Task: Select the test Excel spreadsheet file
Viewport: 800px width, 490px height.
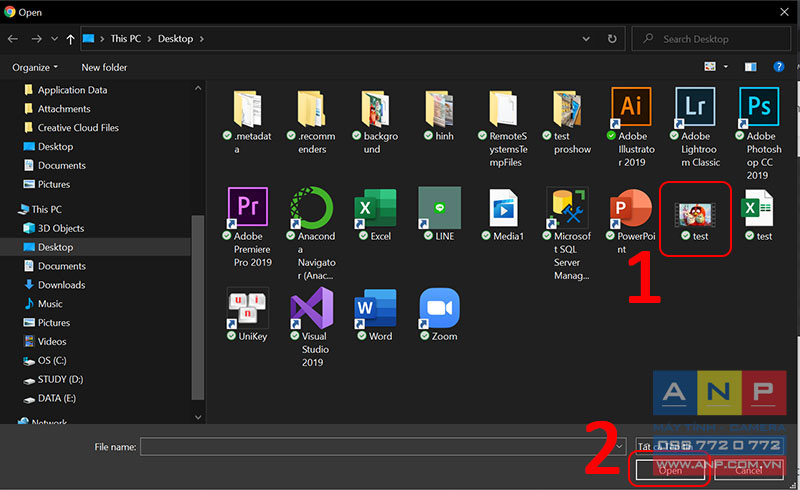Action: click(x=759, y=214)
